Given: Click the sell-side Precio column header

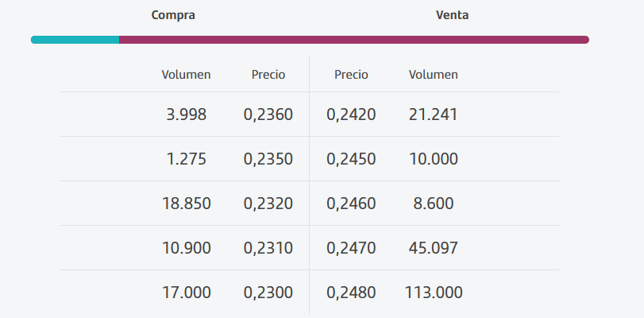Looking at the screenshot, I should [x=351, y=75].
